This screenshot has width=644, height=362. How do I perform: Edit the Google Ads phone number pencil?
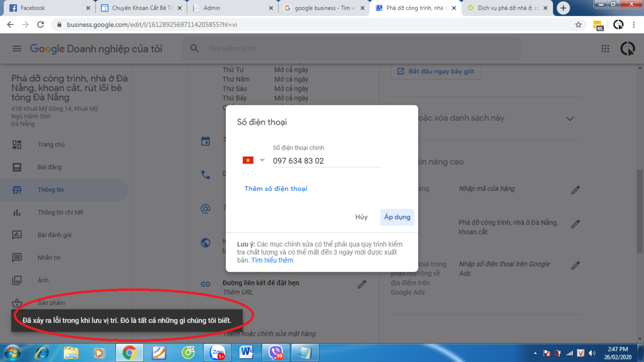click(x=575, y=265)
